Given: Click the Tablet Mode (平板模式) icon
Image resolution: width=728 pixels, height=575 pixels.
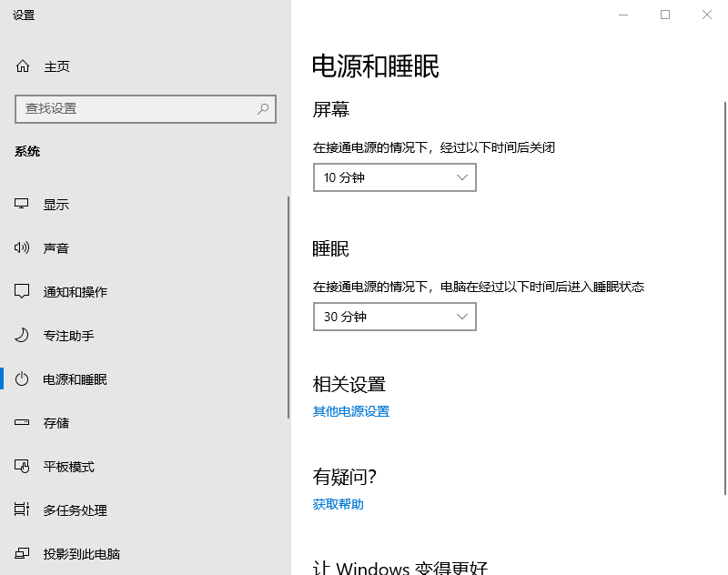Looking at the screenshot, I should pos(23,467).
